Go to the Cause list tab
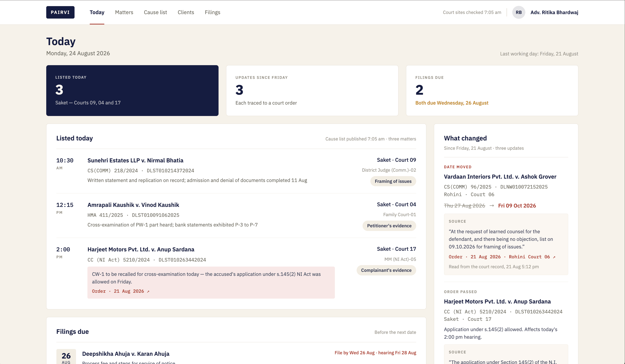Image resolution: width=625 pixels, height=364 pixels. [155, 12]
